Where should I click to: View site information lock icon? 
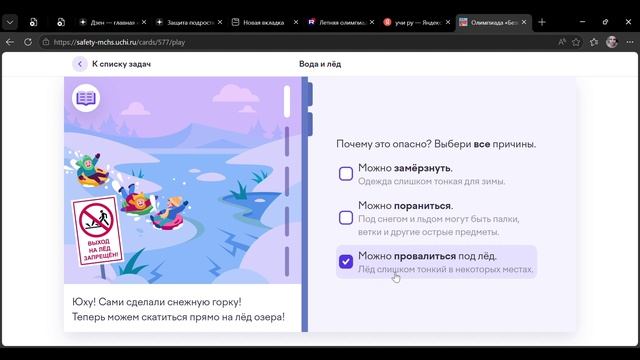pos(46,42)
